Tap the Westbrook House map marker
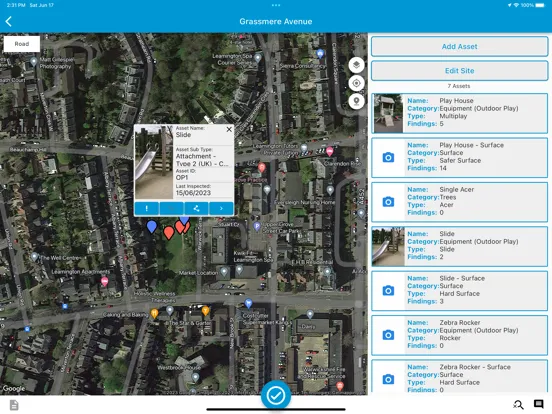552x414 pixels. tap(195, 377)
